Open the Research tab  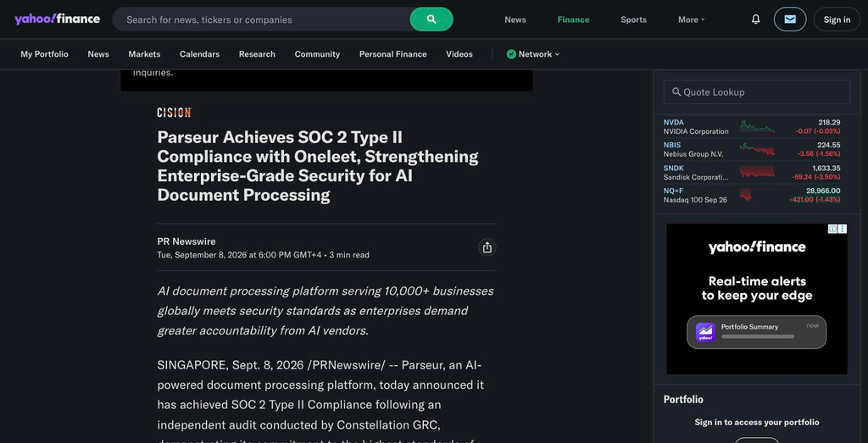(x=257, y=54)
